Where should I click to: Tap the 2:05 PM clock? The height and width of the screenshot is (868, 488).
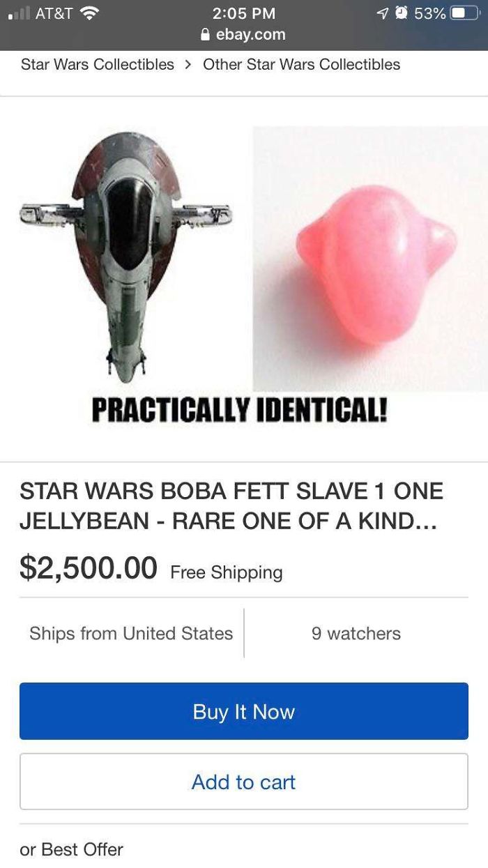point(243,13)
